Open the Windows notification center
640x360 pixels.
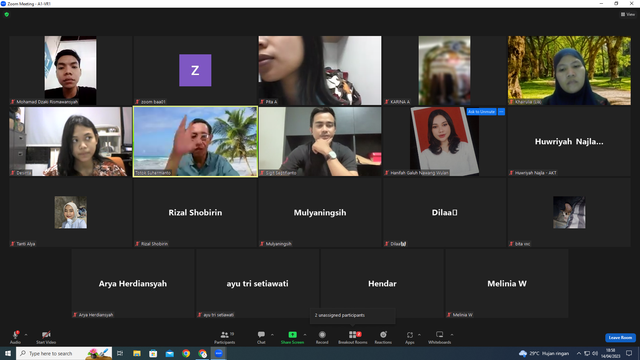tap(629, 353)
